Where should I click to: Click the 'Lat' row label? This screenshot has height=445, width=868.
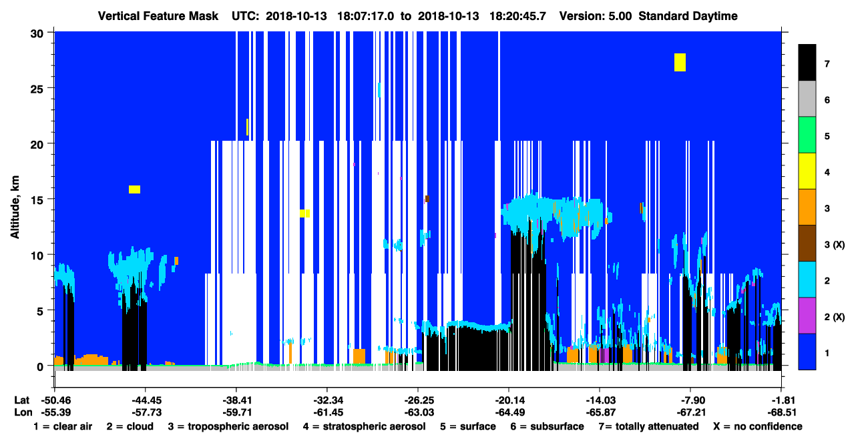[21, 400]
